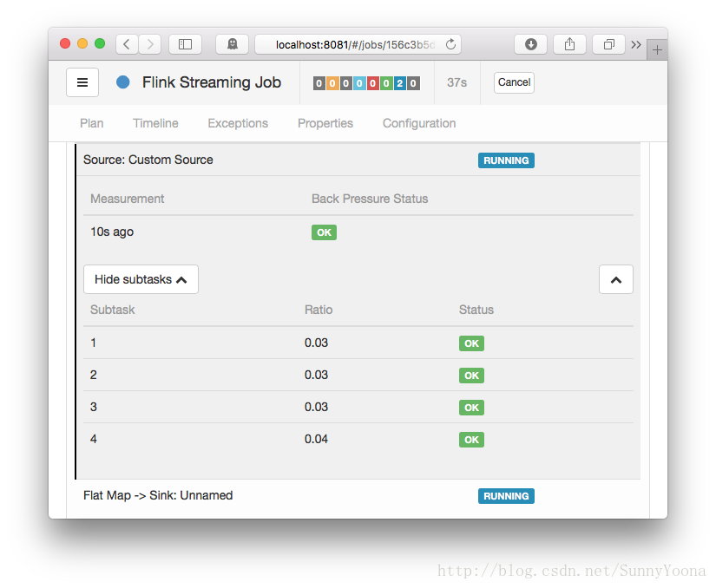This screenshot has width=716, height=588.
Task: Switch to the Properties tab
Action: [x=325, y=123]
